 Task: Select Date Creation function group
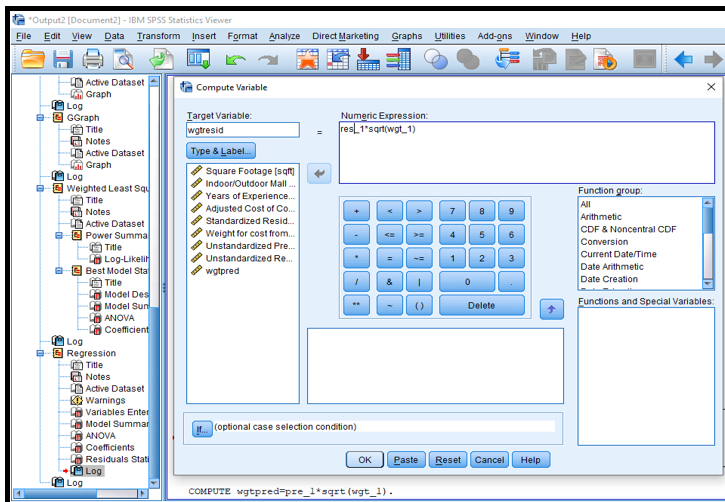click(609, 279)
